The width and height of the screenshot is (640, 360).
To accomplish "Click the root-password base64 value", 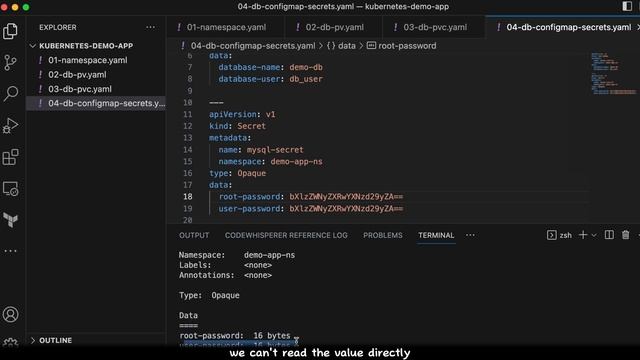I will click(346, 197).
